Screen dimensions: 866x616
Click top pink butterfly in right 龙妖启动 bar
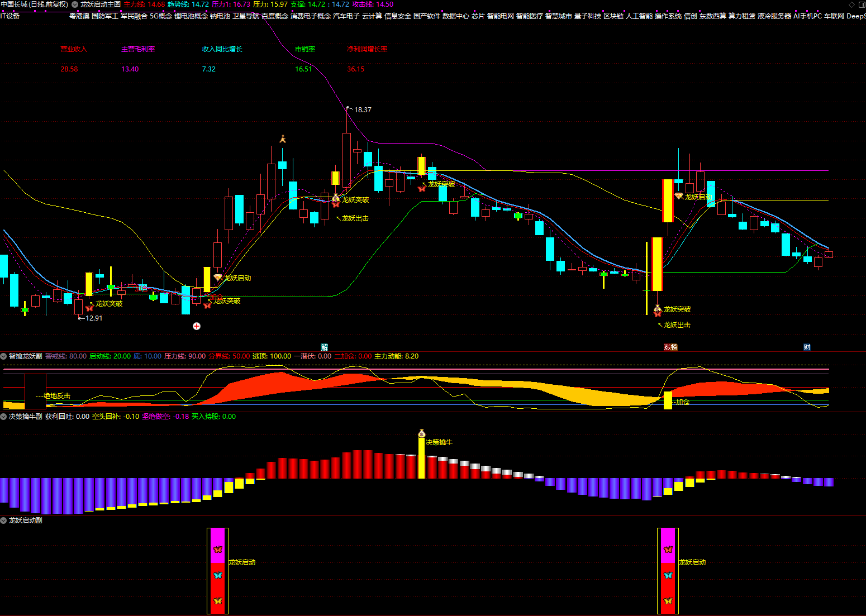[668, 550]
